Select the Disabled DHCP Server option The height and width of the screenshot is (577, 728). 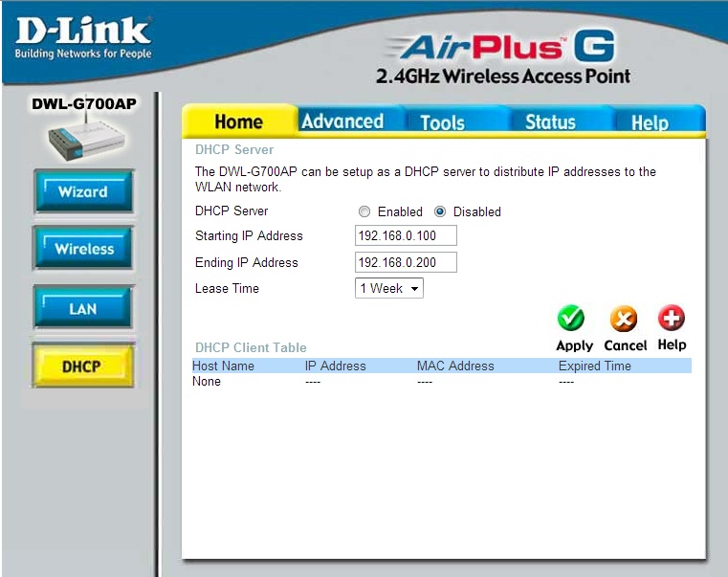440,211
